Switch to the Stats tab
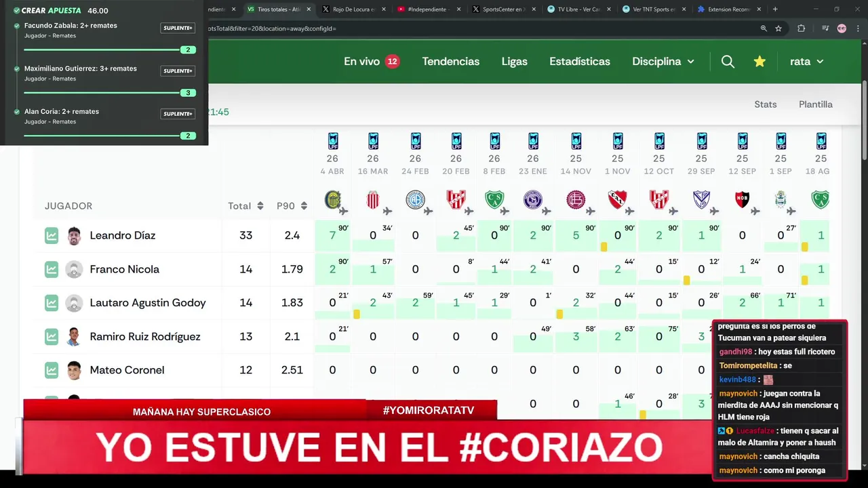Image resolution: width=868 pixels, height=488 pixels. tap(766, 104)
